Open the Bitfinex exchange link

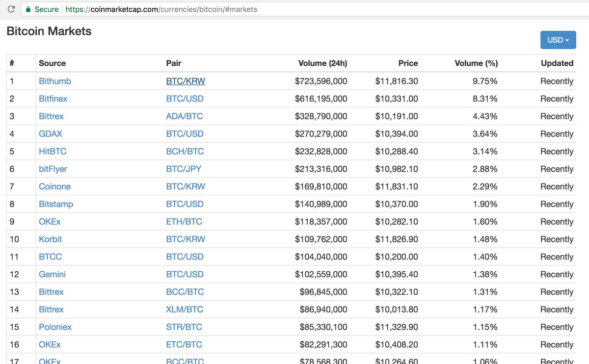(x=53, y=99)
